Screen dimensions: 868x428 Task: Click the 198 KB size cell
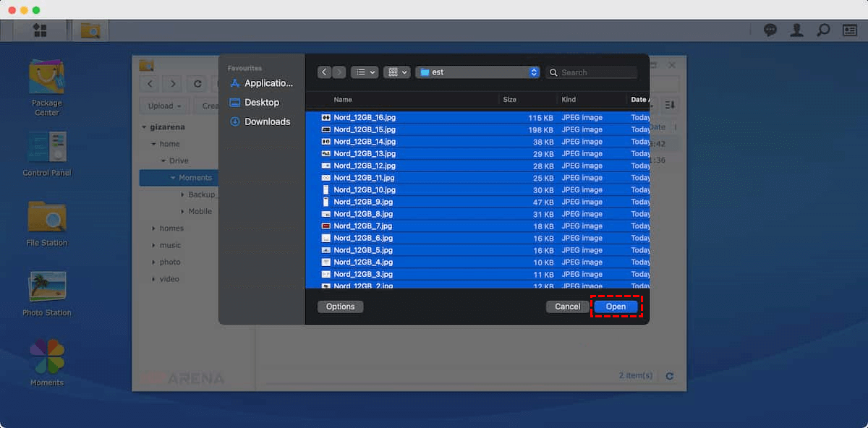pyautogui.click(x=540, y=129)
